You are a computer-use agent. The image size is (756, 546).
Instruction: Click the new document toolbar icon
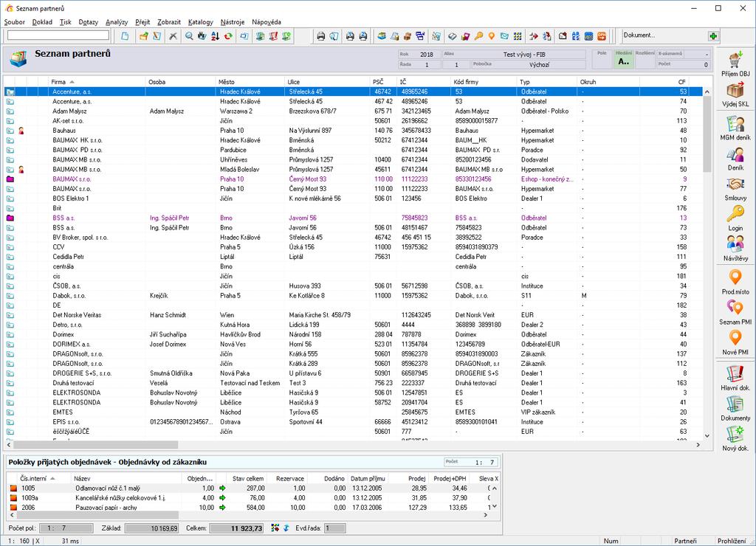point(125,36)
